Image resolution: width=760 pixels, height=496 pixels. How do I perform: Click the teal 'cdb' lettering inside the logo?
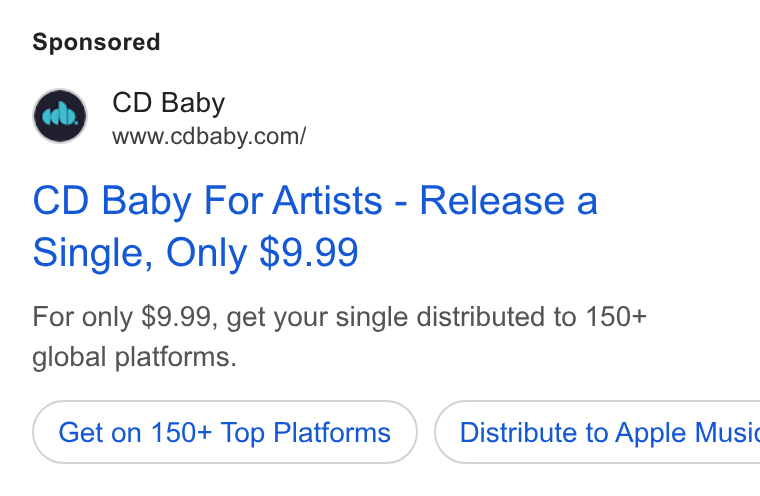[x=60, y=115]
